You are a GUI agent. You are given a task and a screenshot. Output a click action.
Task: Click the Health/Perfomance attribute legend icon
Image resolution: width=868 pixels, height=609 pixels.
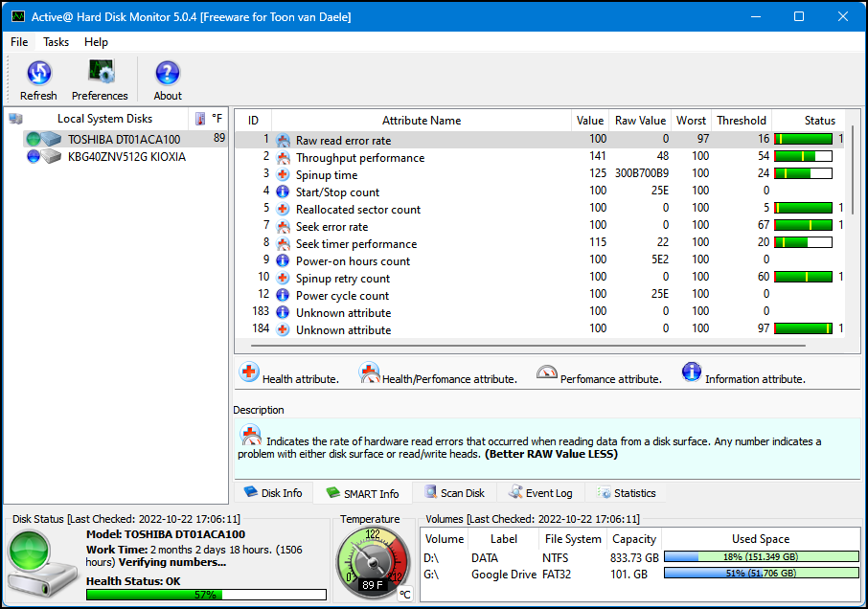369,372
